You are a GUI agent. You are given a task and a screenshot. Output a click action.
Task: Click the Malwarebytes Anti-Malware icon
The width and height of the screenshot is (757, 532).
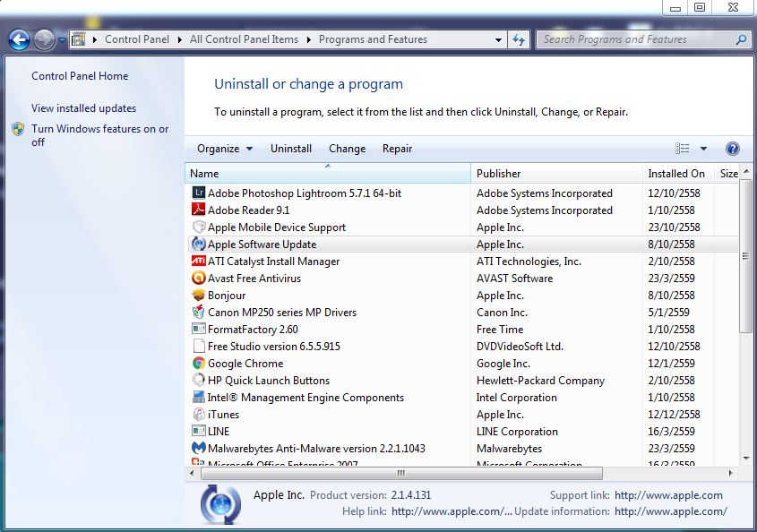point(198,448)
